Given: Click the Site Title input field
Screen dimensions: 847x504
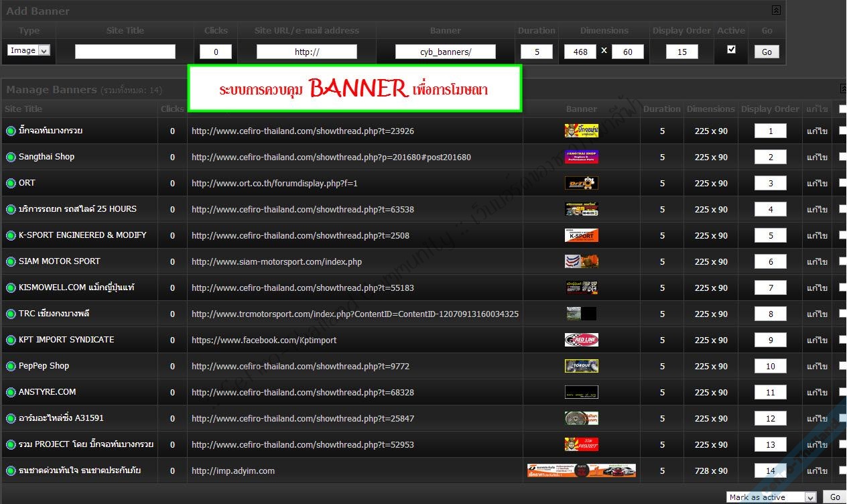Looking at the screenshot, I should tap(125, 52).
